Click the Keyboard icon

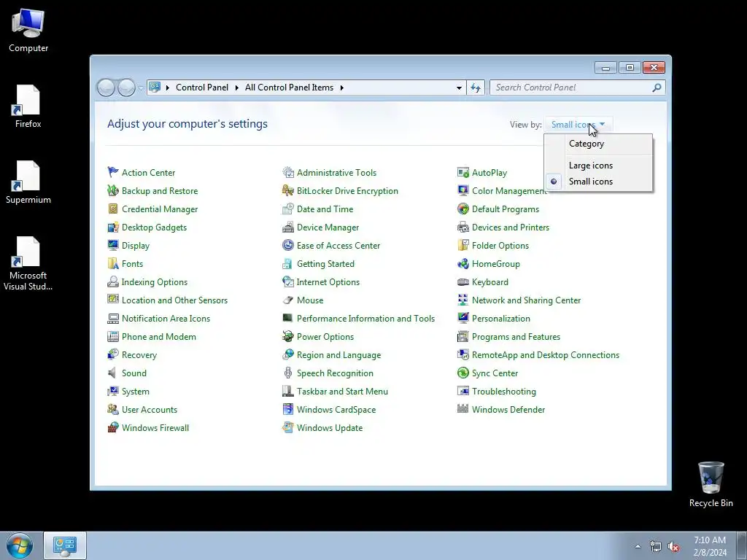coord(463,281)
